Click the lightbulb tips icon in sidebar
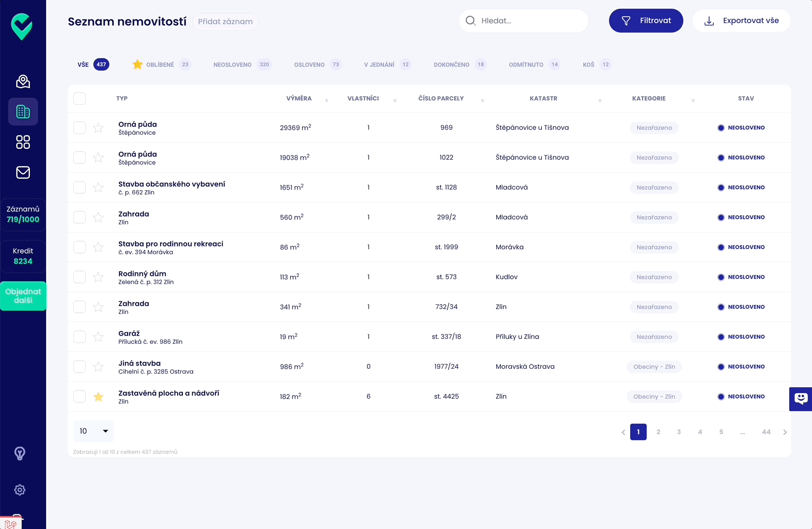 coord(20,454)
